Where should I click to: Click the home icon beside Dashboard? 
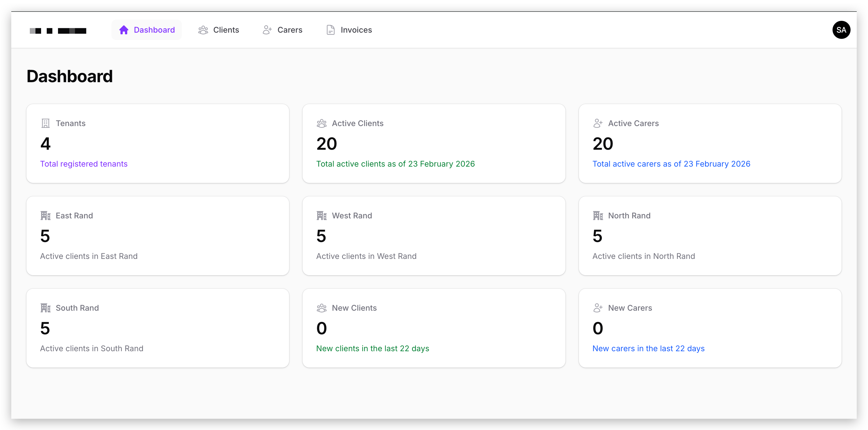click(124, 30)
